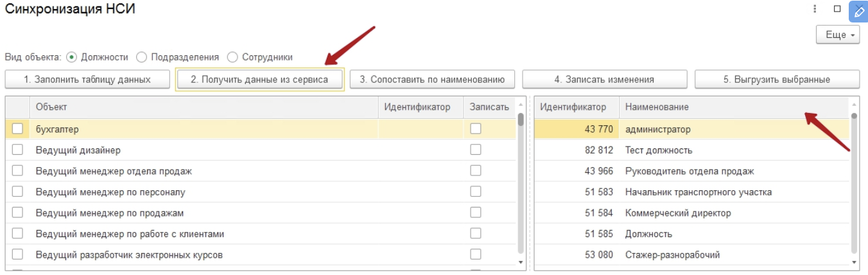Check the selection box for бухгалтер row

[x=18, y=129]
